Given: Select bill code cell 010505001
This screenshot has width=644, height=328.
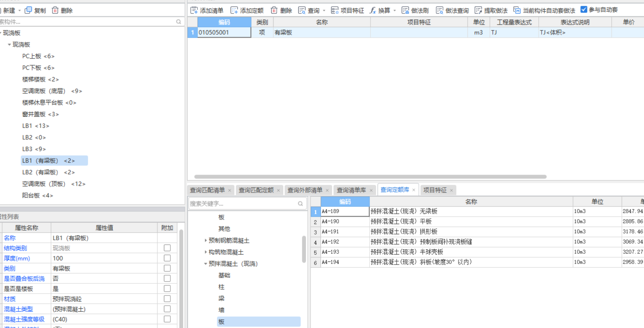Looking at the screenshot, I should 224,32.
